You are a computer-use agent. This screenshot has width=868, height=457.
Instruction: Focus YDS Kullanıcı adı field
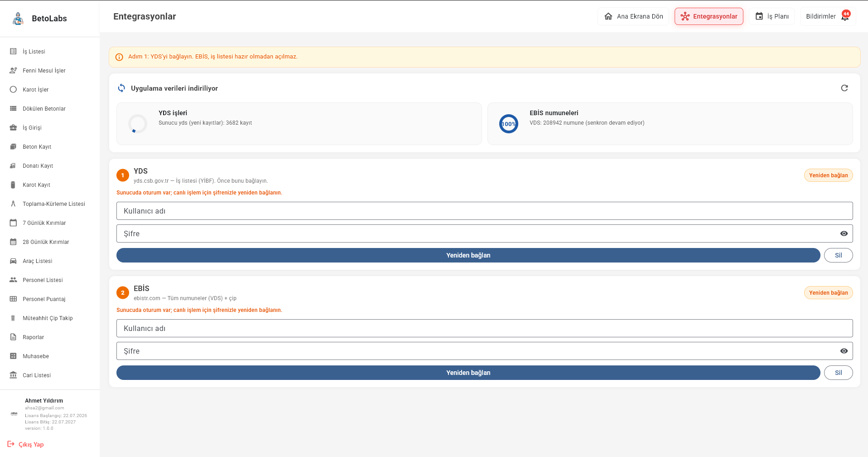[485, 211]
